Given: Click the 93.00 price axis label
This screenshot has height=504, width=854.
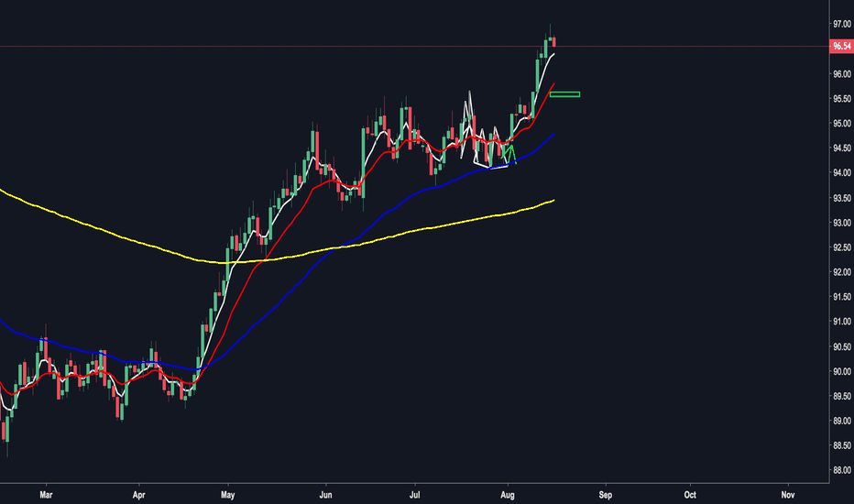Looking at the screenshot, I should click(x=842, y=223).
